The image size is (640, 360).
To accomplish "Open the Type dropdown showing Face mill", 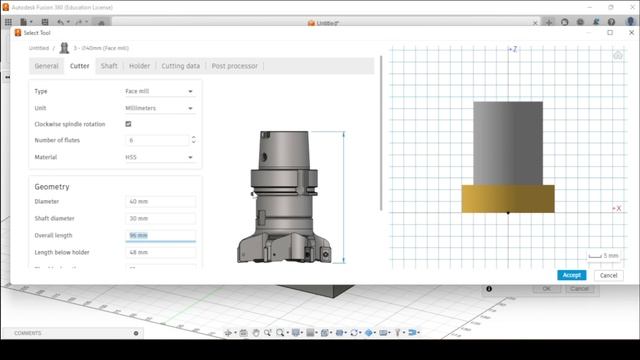I will click(159, 91).
